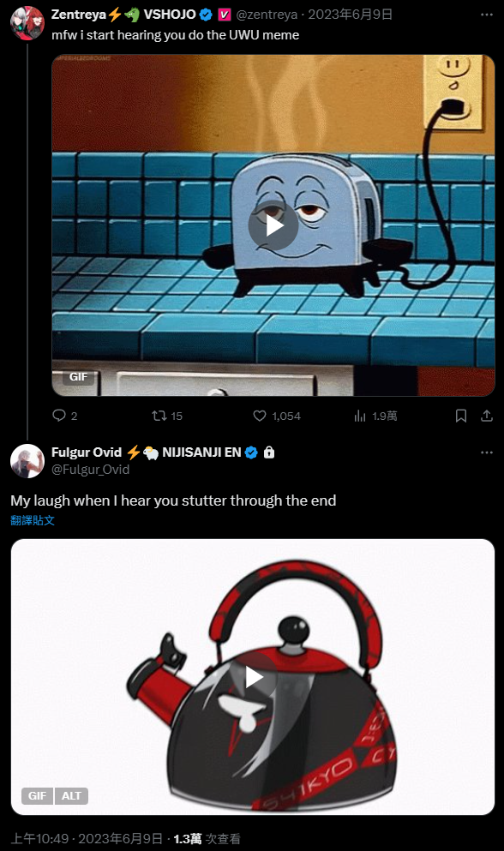Play the kettle GIF
Image resolution: width=504 pixels, height=851 pixels.
[253, 677]
